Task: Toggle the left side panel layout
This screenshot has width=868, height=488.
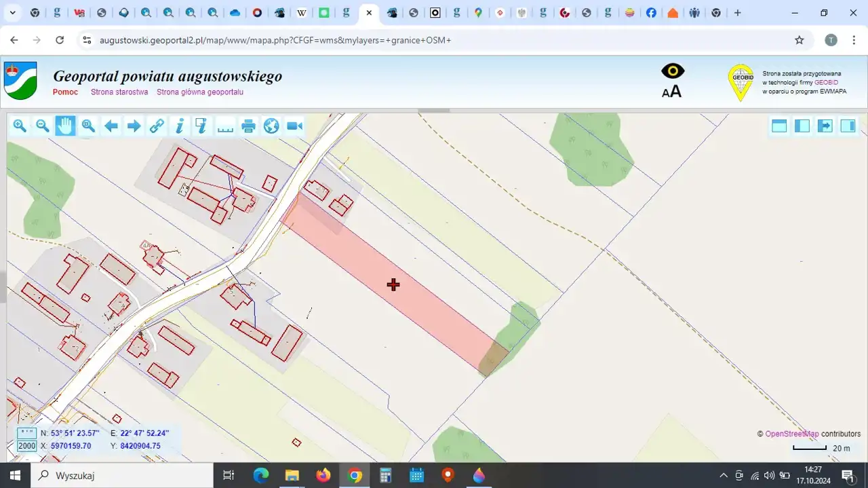Action: pos(802,126)
